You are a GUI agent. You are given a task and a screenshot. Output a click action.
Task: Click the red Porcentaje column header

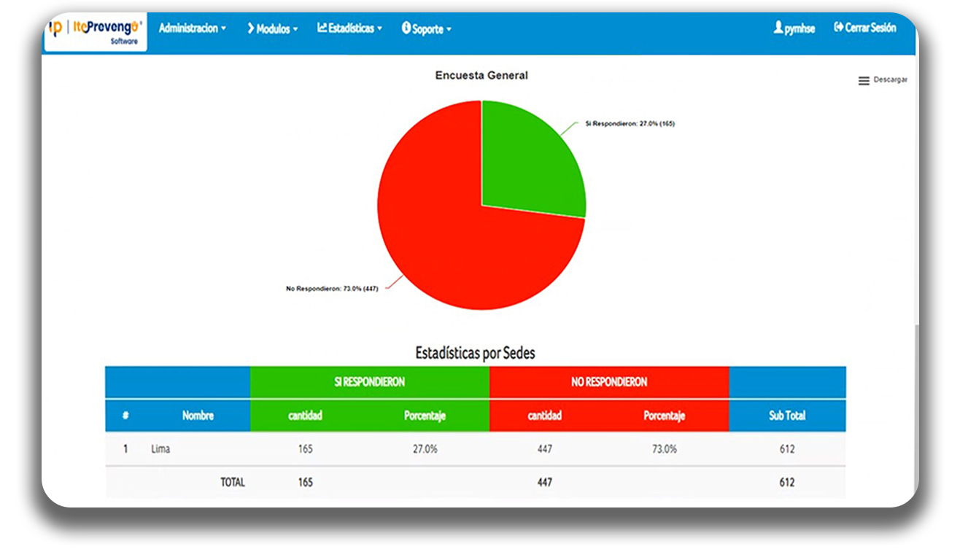point(664,416)
